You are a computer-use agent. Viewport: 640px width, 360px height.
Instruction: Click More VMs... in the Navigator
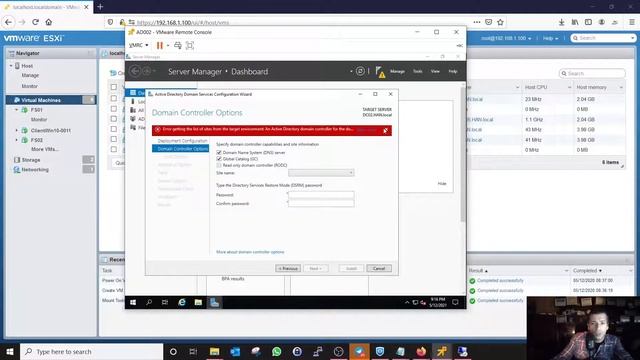click(x=45, y=149)
